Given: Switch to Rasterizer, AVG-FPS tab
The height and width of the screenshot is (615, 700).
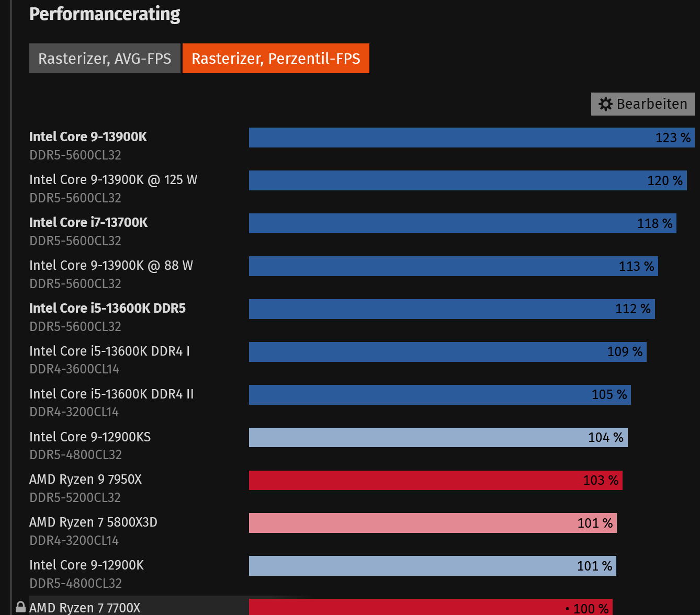Looking at the screenshot, I should pyautogui.click(x=105, y=59).
